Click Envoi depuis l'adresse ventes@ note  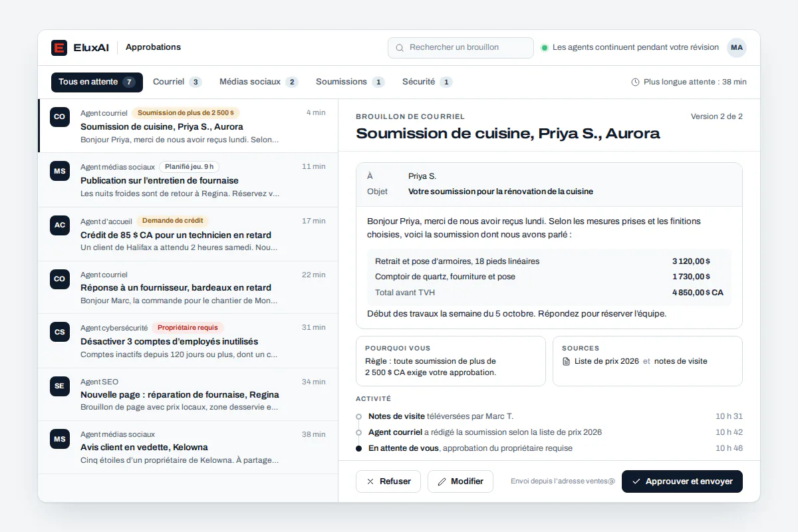point(563,481)
